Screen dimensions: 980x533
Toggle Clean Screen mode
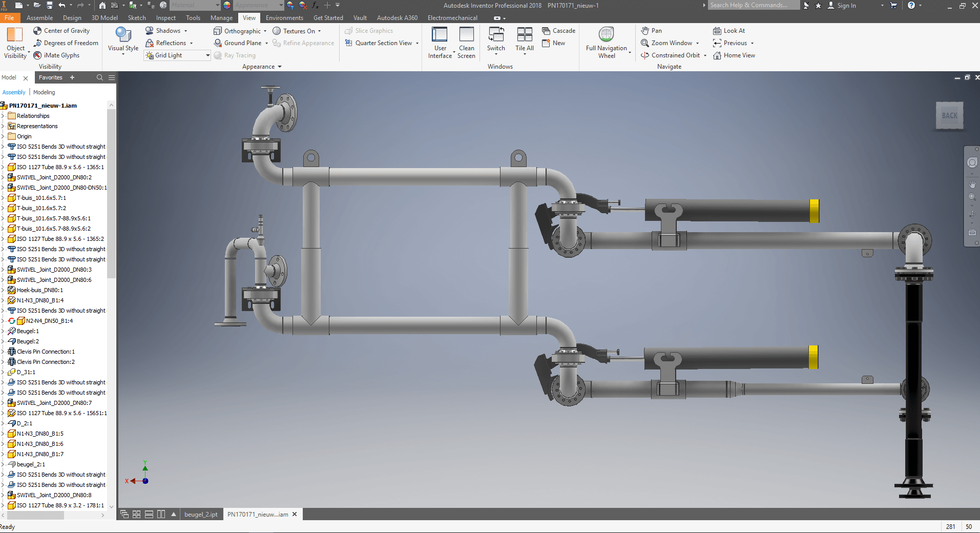[466, 43]
